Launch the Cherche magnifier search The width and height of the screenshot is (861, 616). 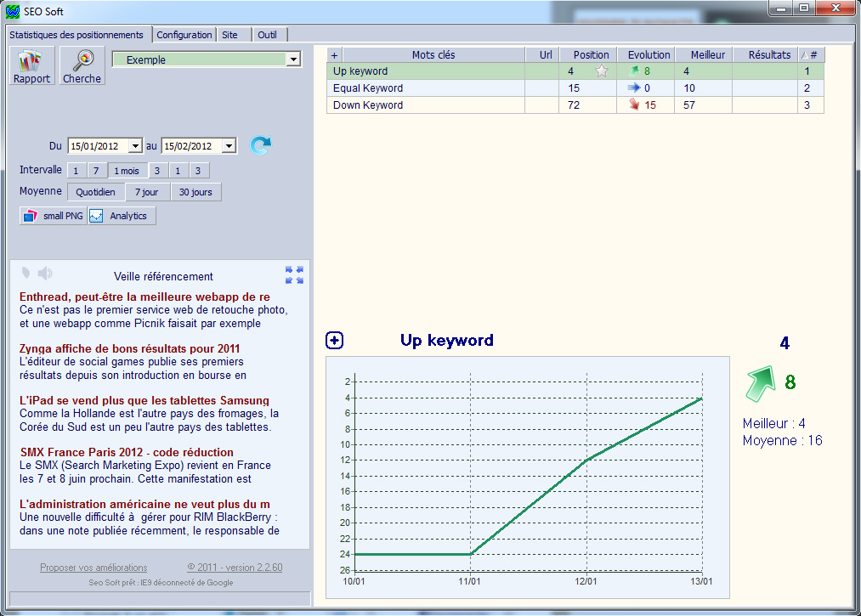82,66
